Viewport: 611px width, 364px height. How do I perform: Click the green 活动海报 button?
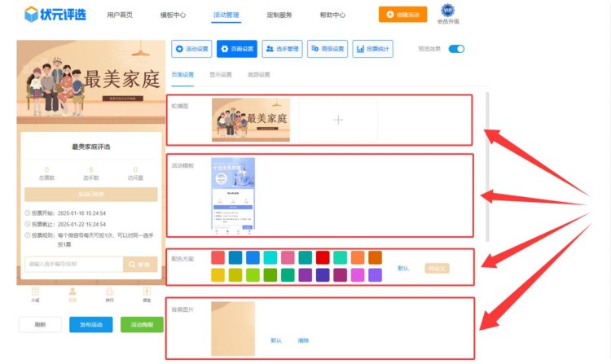click(142, 324)
